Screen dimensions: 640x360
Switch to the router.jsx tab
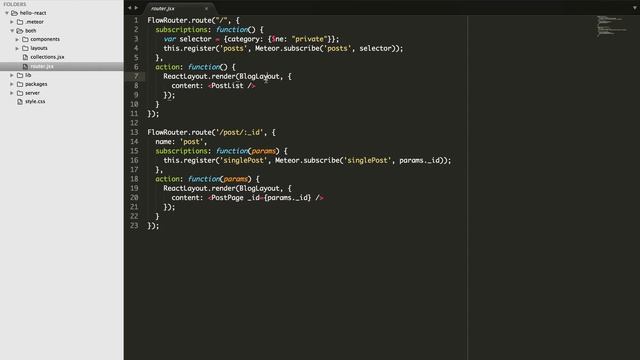tap(162, 8)
